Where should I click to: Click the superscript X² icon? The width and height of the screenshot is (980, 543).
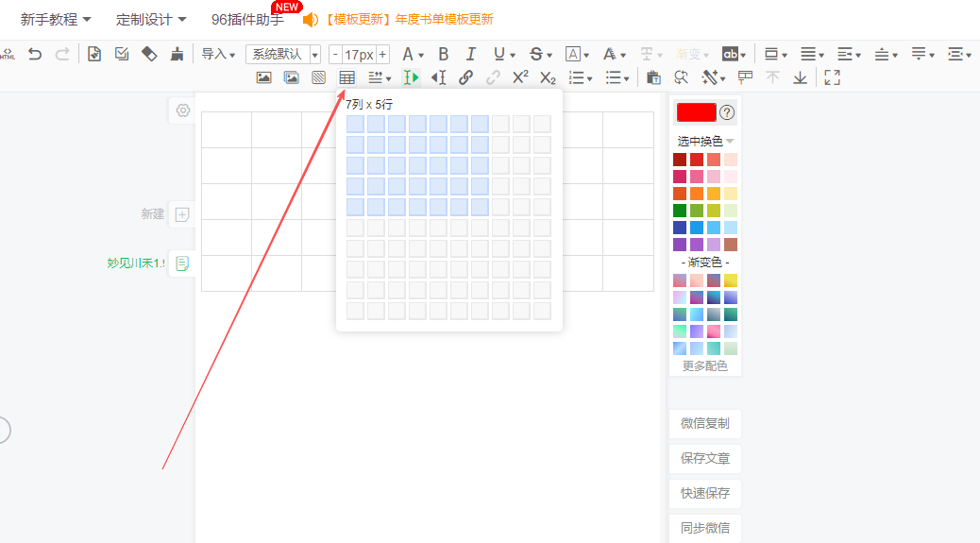520,77
